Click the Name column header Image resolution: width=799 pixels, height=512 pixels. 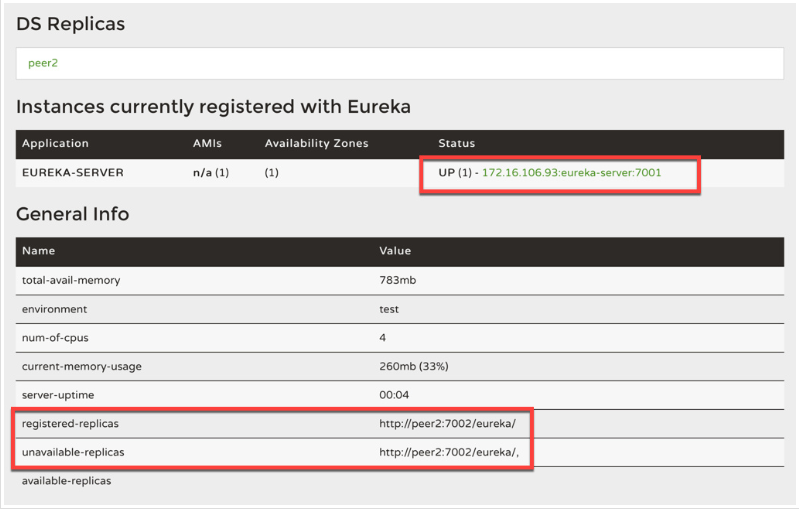click(x=38, y=251)
